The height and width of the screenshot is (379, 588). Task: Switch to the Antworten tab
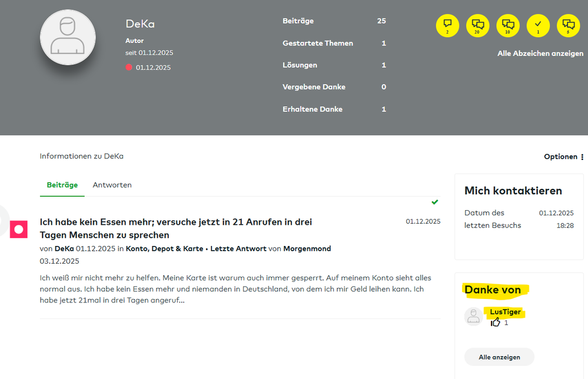pos(112,185)
